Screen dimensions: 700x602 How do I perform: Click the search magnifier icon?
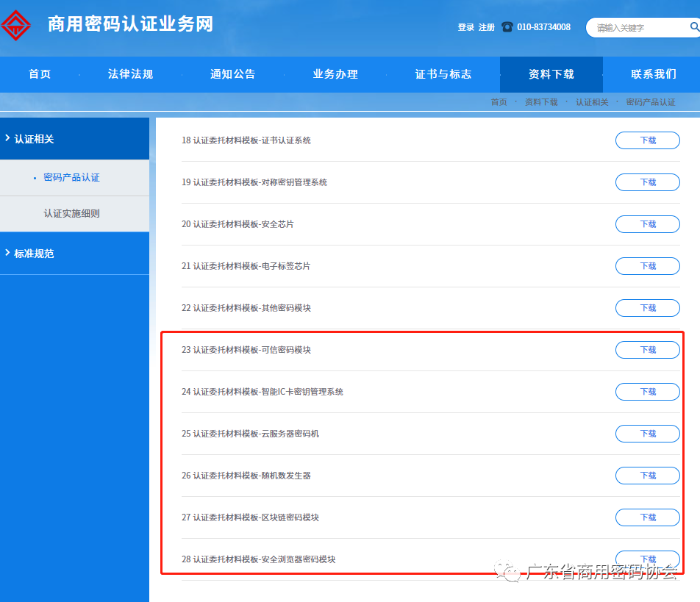694,27
